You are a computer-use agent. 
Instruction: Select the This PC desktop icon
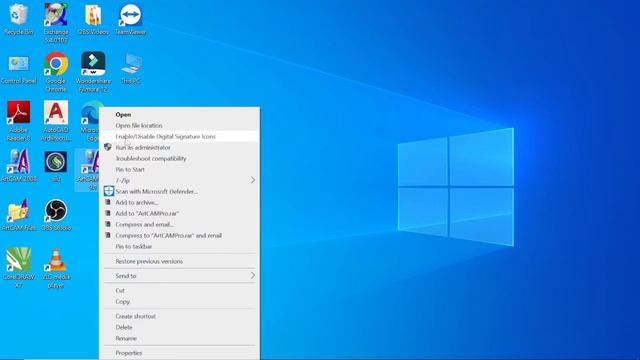131,64
